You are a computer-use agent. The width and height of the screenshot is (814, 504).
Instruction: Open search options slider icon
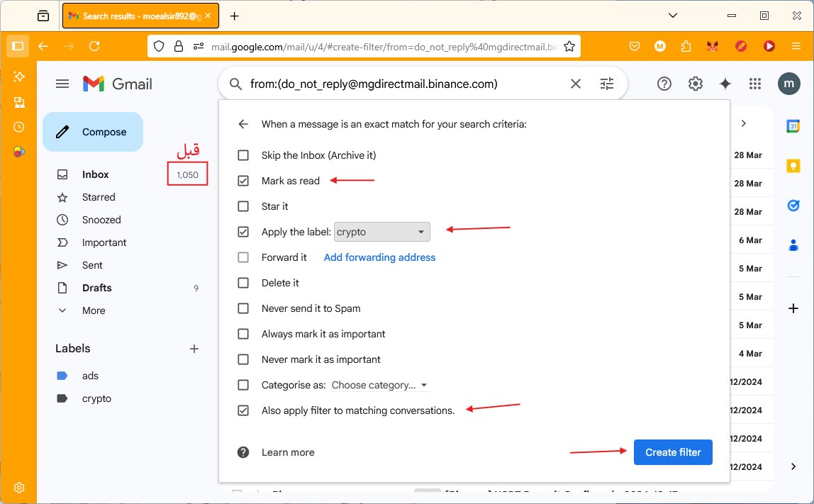coord(606,84)
